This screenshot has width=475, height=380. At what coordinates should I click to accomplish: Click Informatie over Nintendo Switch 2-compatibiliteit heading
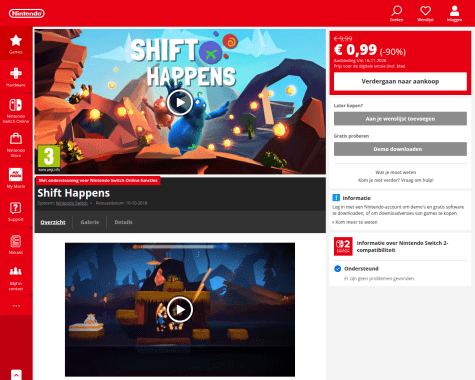(402, 246)
